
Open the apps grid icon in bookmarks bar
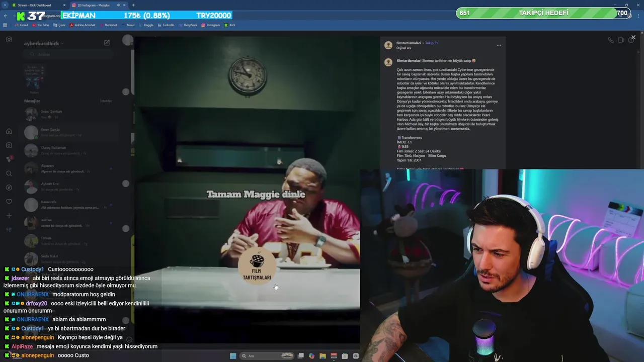[5, 25]
